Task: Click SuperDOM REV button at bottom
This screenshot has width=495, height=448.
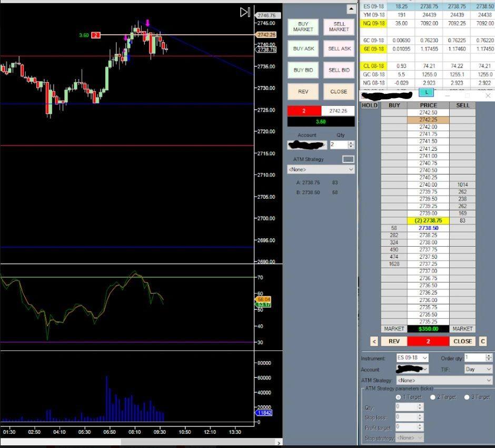Action: (394, 341)
